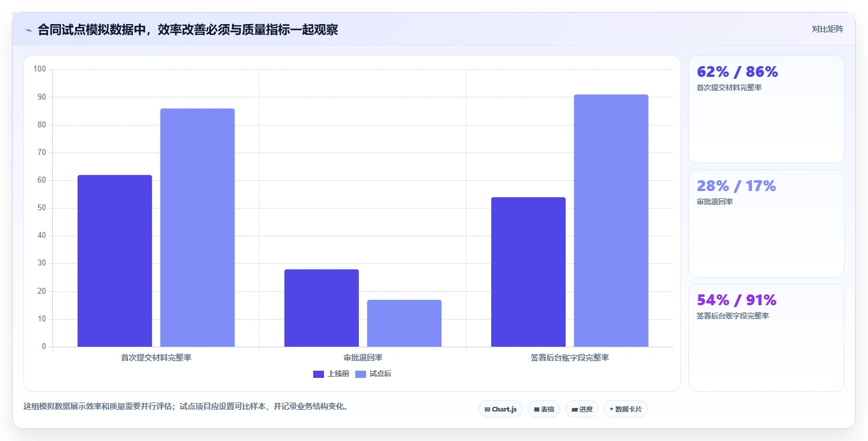The image size is (868, 441).
Task: Click the Chart.js tag
Action: tap(501, 409)
